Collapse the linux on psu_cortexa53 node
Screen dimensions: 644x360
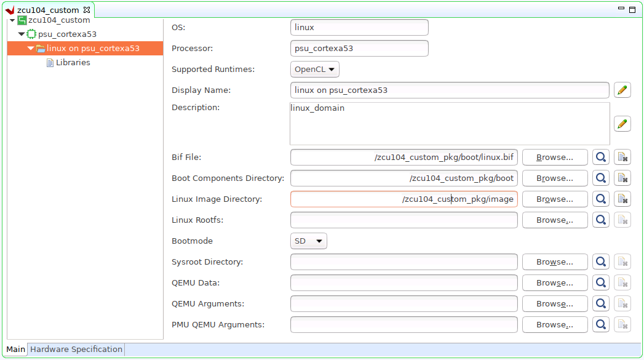(x=31, y=49)
